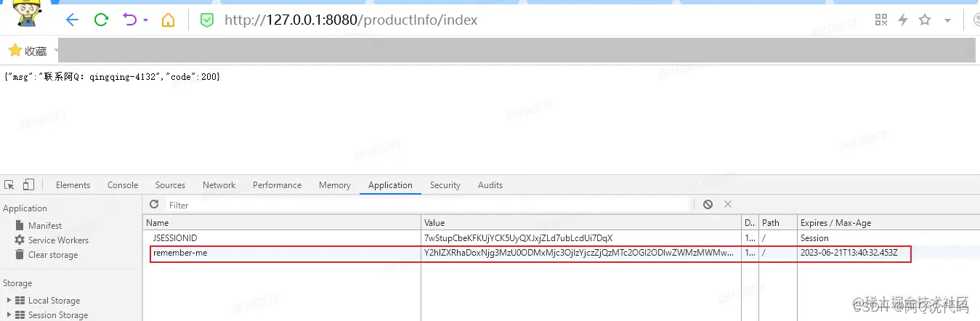Click the purple undo arrow icon
The image size is (980, 321).
(x=131, y=20)
